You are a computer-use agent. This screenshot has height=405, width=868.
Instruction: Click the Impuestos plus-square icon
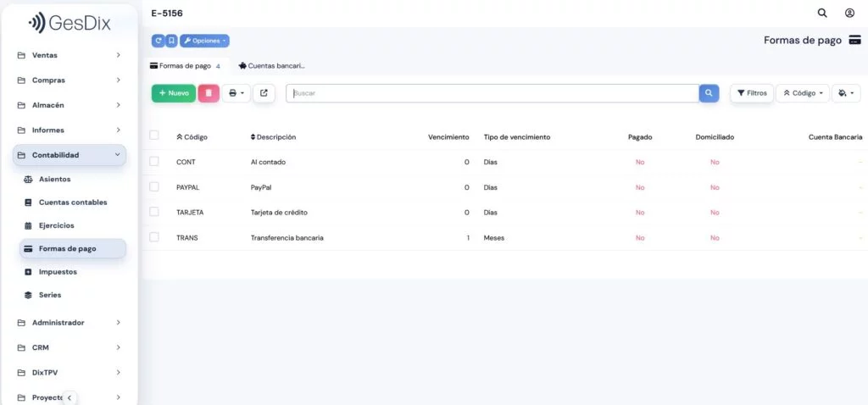[x=28, y=272]
